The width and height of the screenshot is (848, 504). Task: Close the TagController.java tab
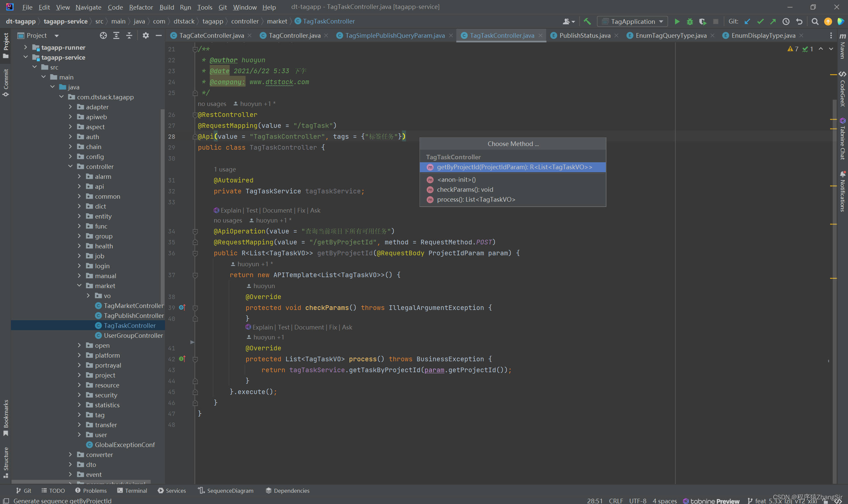coord(326,35)
